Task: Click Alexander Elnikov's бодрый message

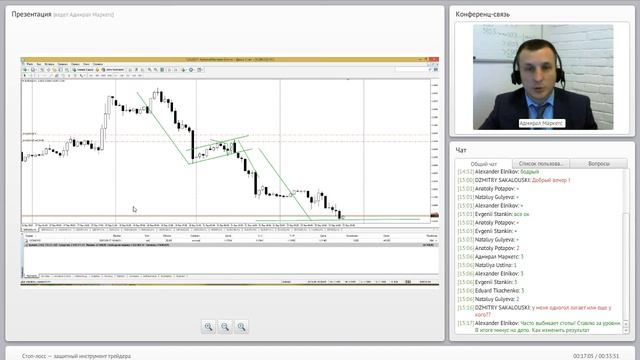Action: pyautogui.click(x=530, y=172)
